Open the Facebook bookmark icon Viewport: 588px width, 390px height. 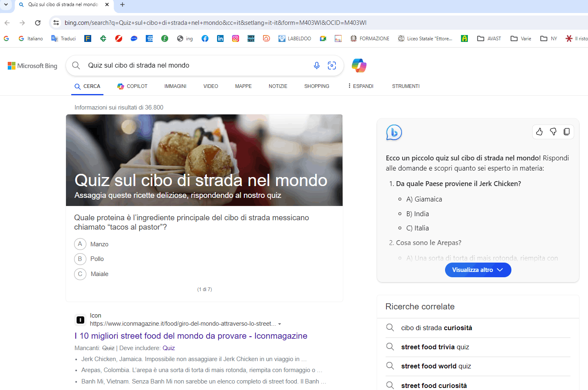tap(205, 38)
